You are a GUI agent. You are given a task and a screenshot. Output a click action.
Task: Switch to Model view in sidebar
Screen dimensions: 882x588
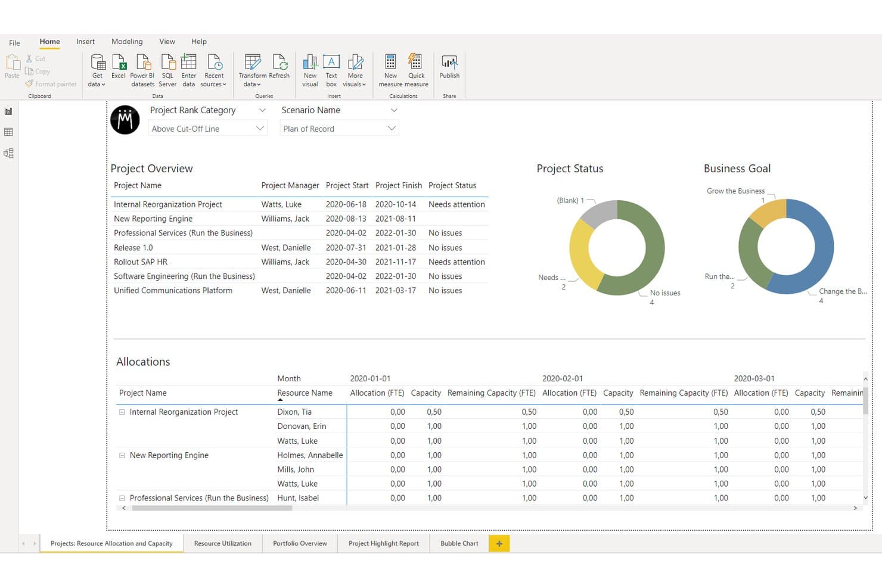[x=8, y=153]
